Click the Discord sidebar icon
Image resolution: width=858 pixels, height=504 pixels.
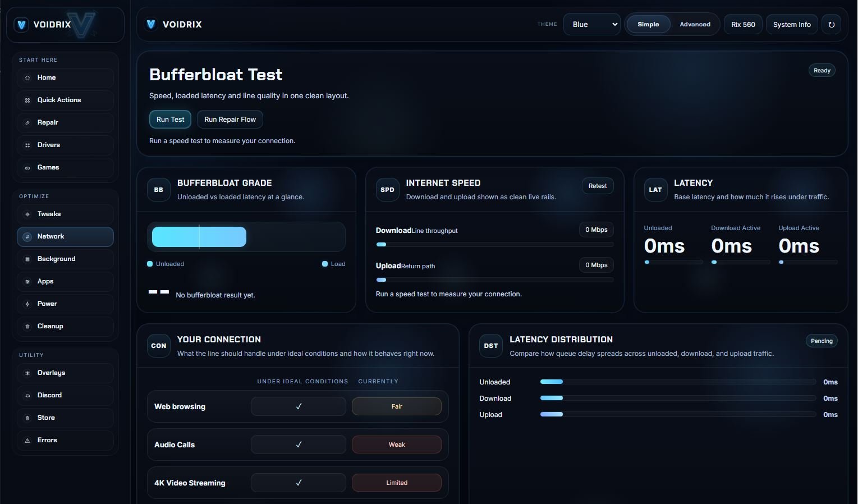(x=27, y=396)
